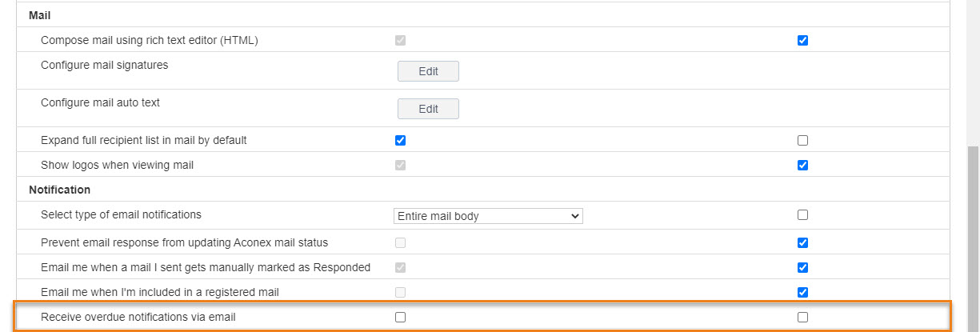The image size is (980, 332).
Task: Toggle right checkbox for Show logos row
Action: tap(802, 166)
